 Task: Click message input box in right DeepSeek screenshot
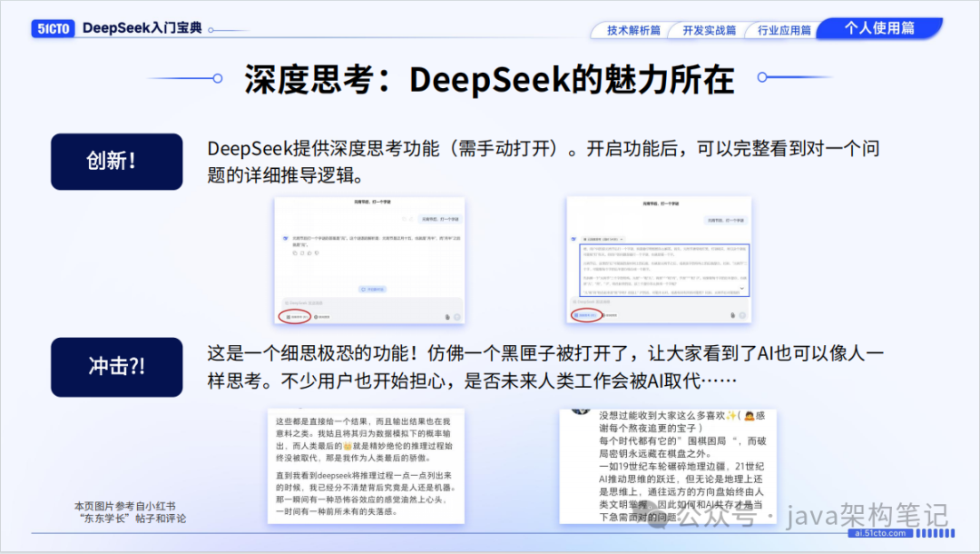pyautogui.click(x=659, y=309)
